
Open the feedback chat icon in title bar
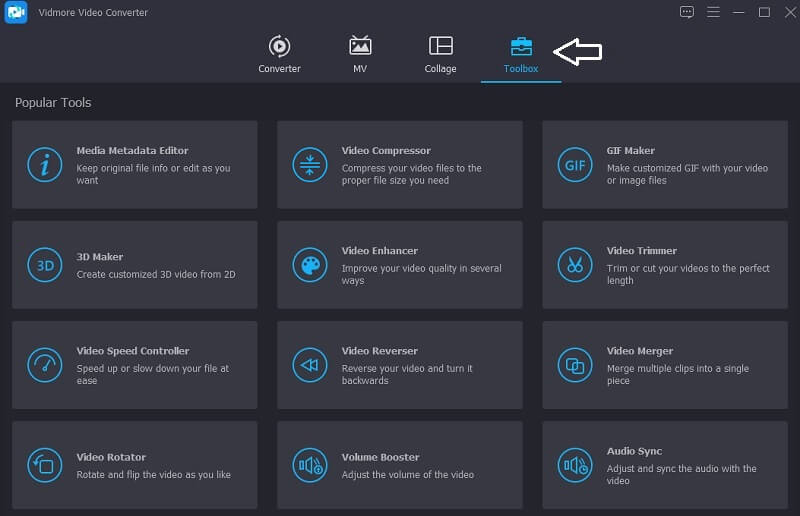pos(686,12)
